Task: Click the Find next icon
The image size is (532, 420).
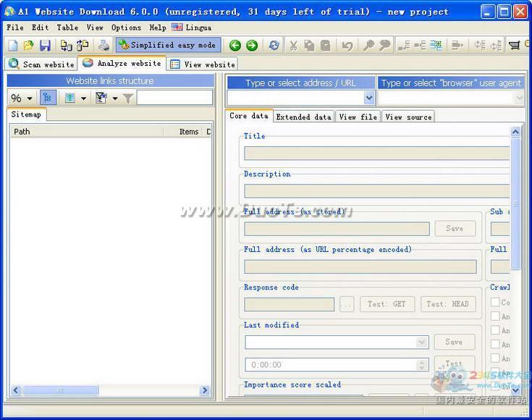Action: coord(385,45)
